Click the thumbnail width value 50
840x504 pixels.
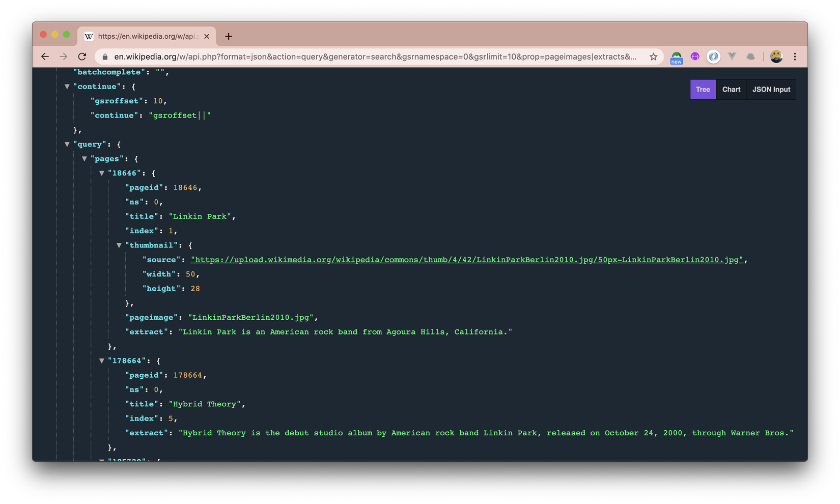point(190,274)
